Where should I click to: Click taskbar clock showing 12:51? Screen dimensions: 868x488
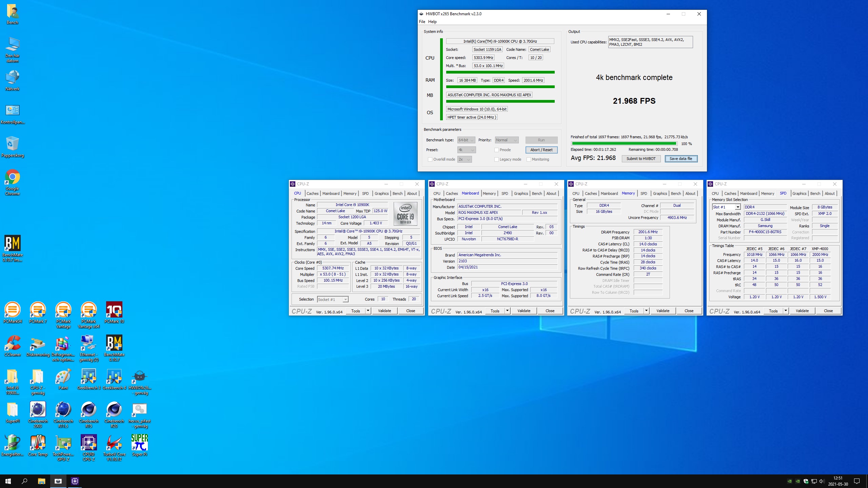click(838, 481)
